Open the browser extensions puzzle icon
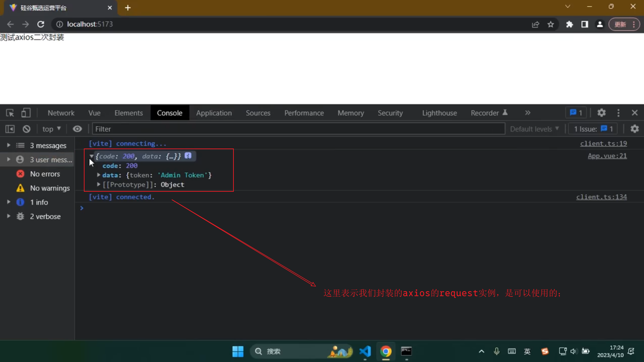 coord(569,24)
